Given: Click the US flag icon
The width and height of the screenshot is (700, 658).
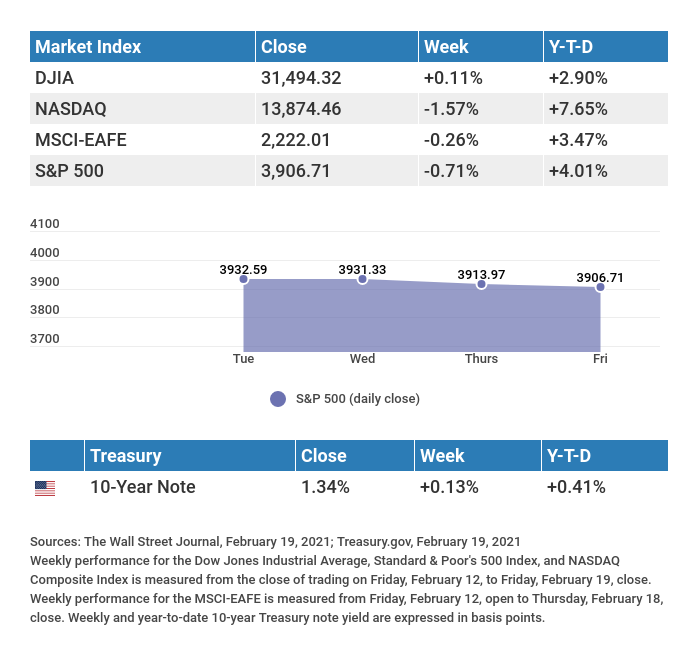Looking at the screenshot, I should click(x=45, y=488).
